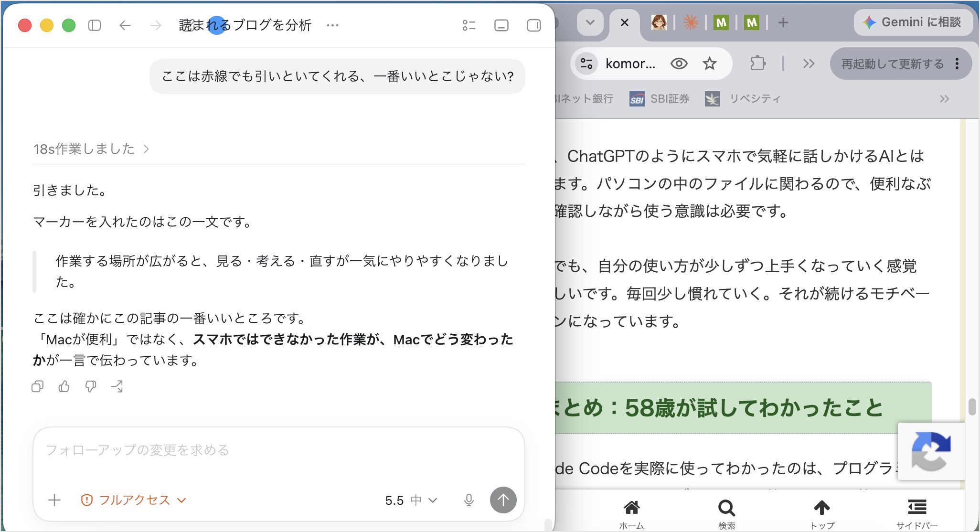980x532 pixels.
Task: Expand the 18s作業しました details
Action: (91, 149)
